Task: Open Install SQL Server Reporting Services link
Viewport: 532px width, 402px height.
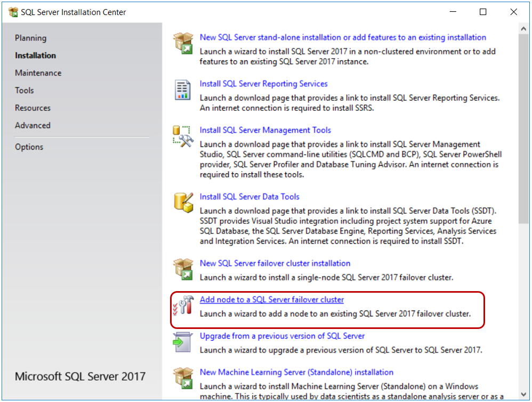Action: [x=264, y=84]
